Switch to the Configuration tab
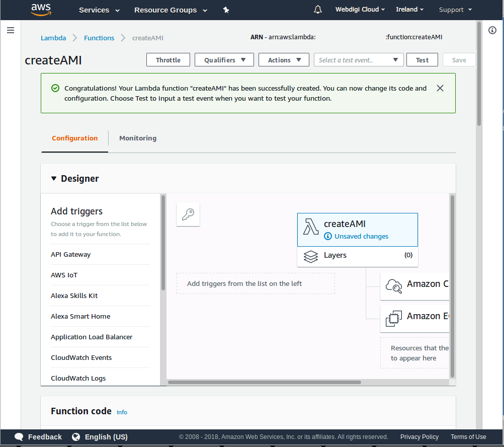Viewport: 504px width, 447px height. [74, 138]
